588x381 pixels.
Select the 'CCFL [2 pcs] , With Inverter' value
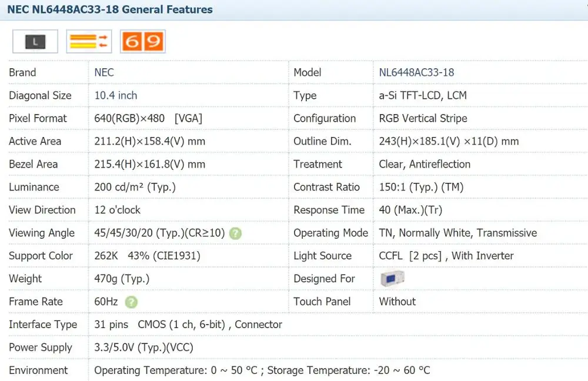pos(446,256)
